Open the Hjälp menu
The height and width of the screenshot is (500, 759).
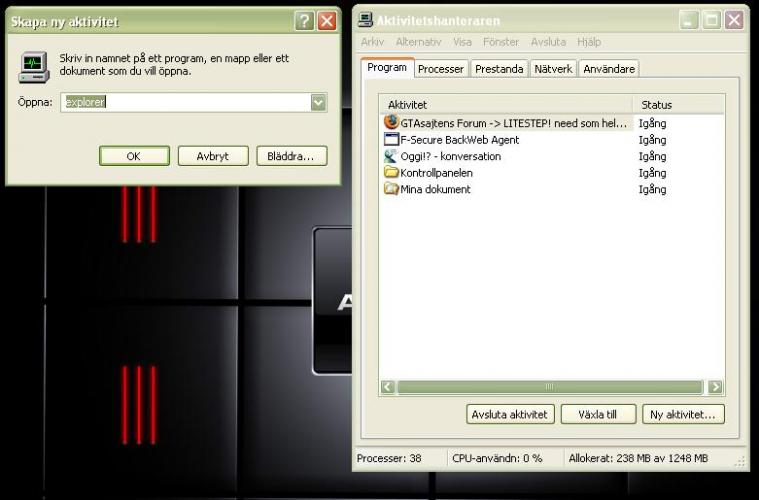tap(589, 42)
